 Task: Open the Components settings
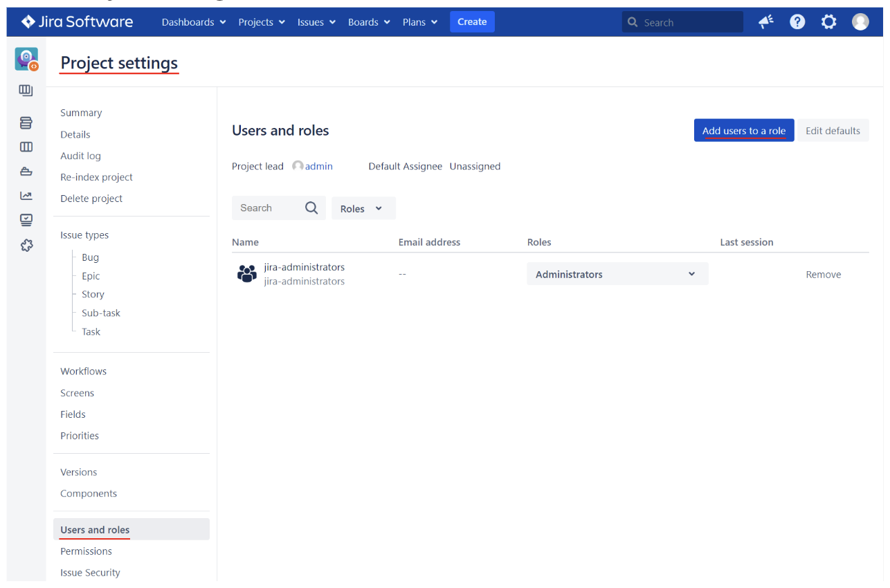click(x=89, y=494)
